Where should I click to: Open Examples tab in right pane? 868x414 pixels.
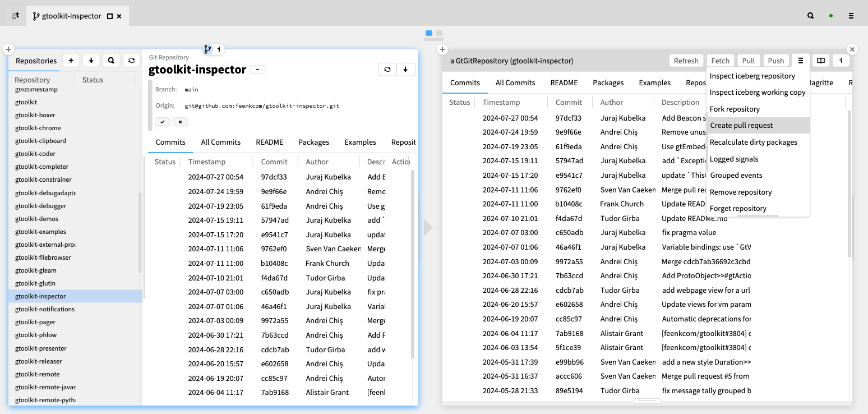(x=654, y=82)
